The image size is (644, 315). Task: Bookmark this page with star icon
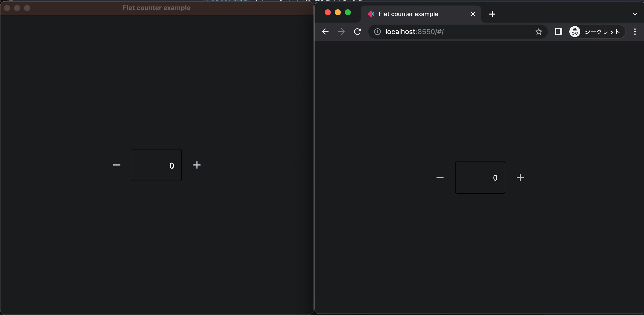click(x=539, y=32)
